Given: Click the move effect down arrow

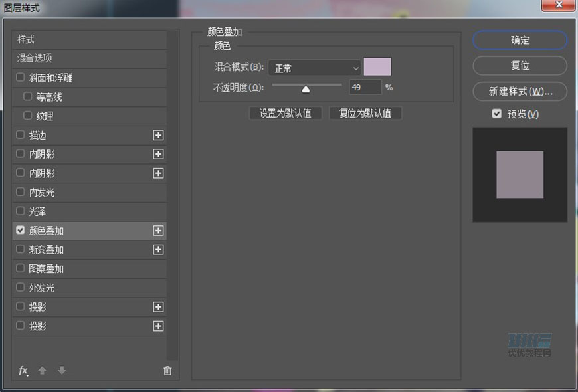Looking at the screenshot, I should pyautogui.click(x=62, y=371).
